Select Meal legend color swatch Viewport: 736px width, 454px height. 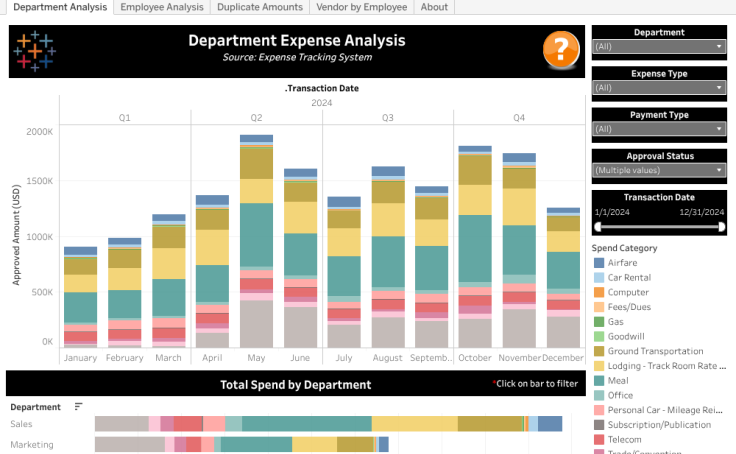[598, 381]
